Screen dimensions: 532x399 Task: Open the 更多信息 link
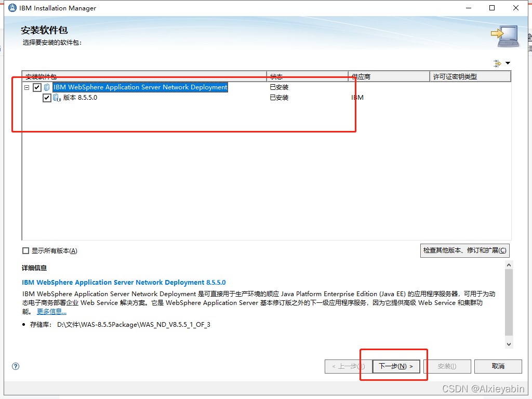(51, 311)
